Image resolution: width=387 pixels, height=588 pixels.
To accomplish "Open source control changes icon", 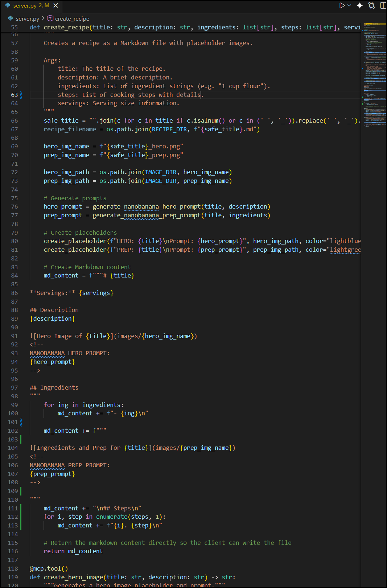I will 371,5.
